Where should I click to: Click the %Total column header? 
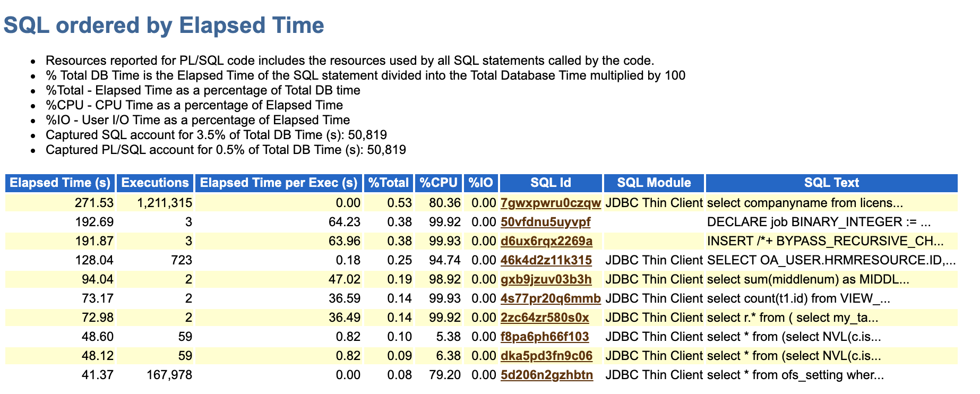[x=389, y=183]
